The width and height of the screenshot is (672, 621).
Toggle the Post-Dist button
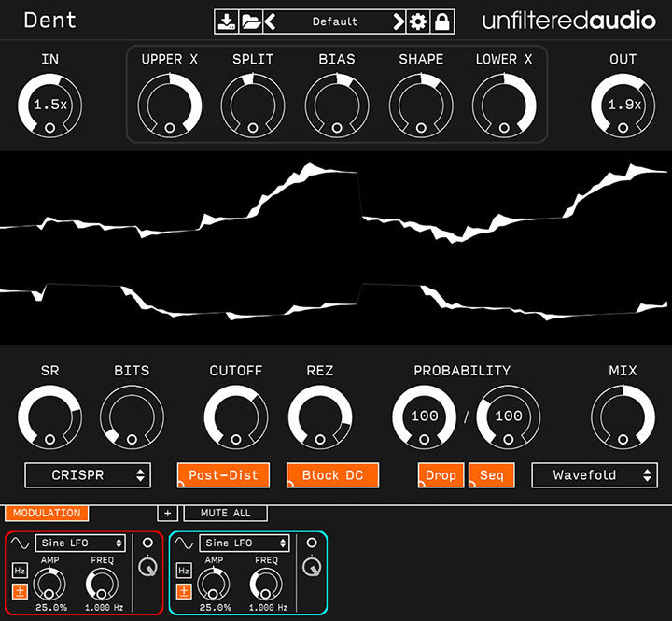point(223,475)
